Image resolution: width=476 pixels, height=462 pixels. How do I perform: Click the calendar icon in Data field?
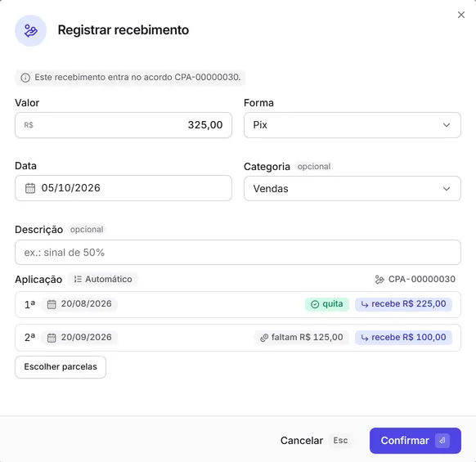click(x=30, y=188)
